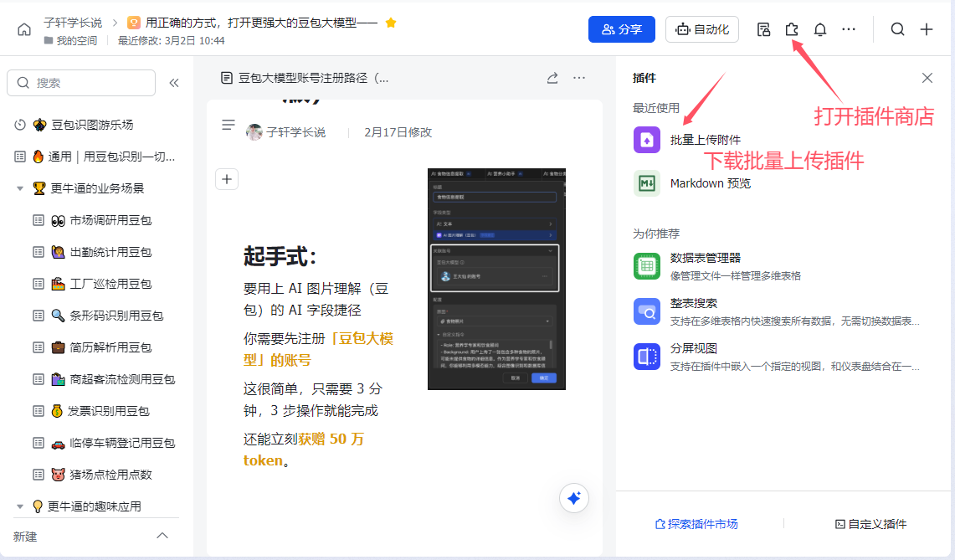Image resolution: width=955 pixels, height=560 pixels.
Task: Open 自定义插件 link
Action: pyautogui.click(x=870, y=524)
